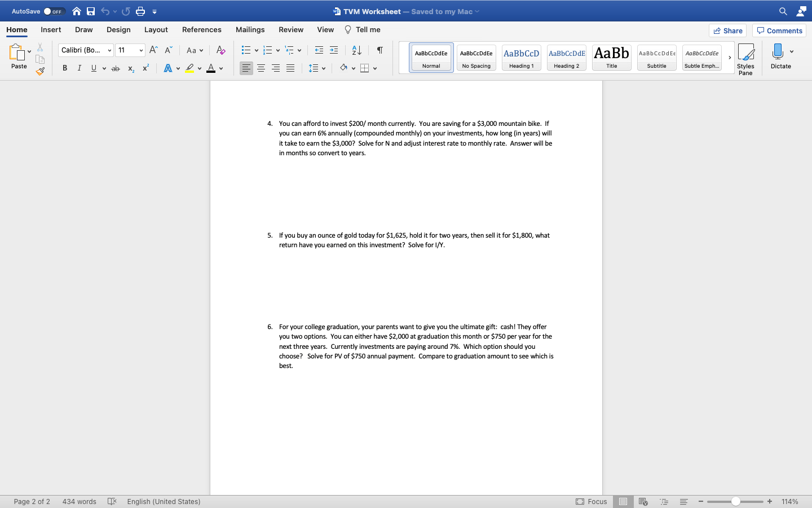The height and width of the screenshot is (508, 812).
Task: Open the font name dropdown
Action: point(109,50)
